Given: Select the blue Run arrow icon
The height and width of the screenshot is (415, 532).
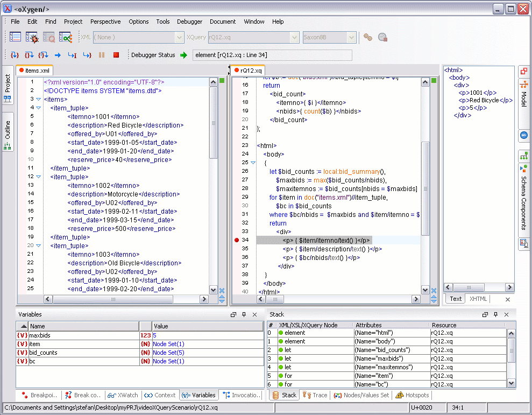Looking at the screenshot, I should tap(58, 54).
